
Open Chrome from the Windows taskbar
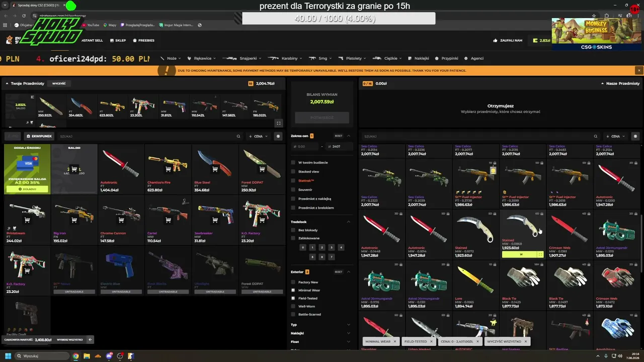tap(75, 356)
